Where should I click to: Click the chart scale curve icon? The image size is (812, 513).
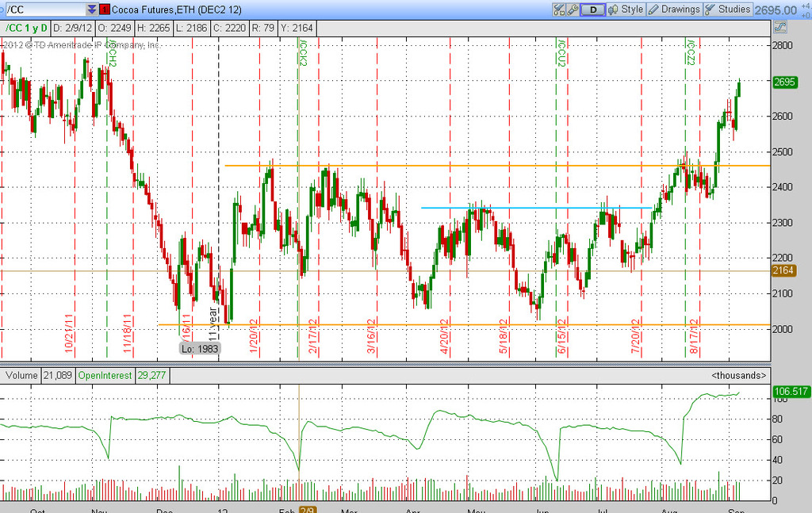[x=779, y=27]
